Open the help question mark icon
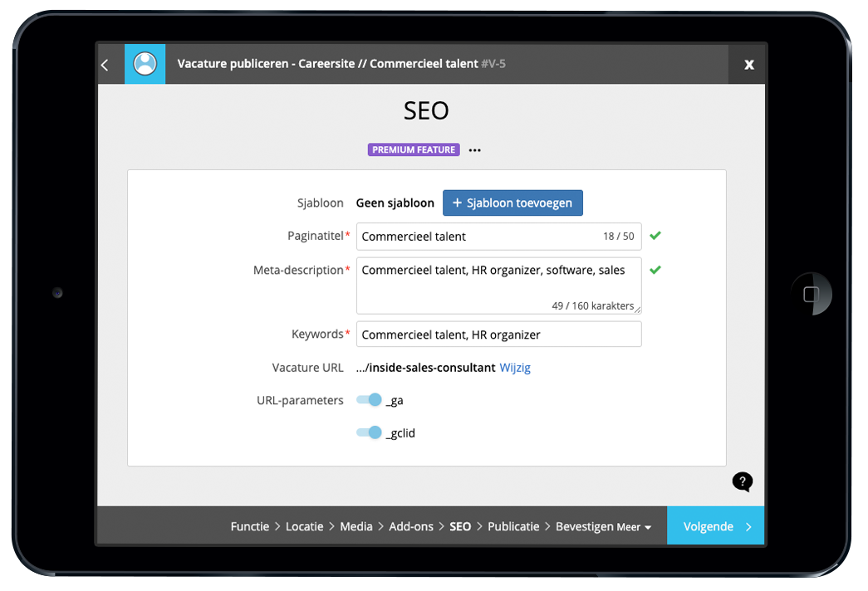This screenshot has height=591, width=868. (742, 481)
